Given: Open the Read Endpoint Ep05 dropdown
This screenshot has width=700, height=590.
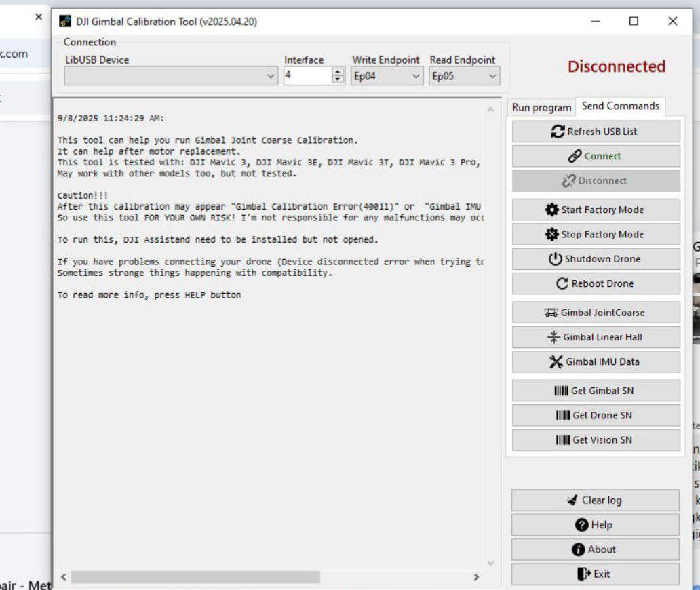Looking at the screenshot, I should 492,77.
